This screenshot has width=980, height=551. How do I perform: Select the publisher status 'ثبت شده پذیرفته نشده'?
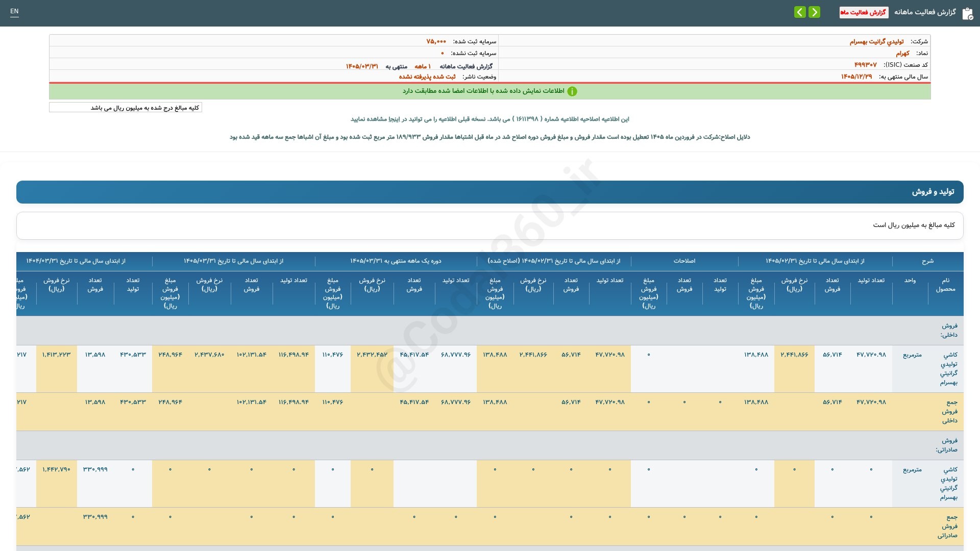click(427, 77)
